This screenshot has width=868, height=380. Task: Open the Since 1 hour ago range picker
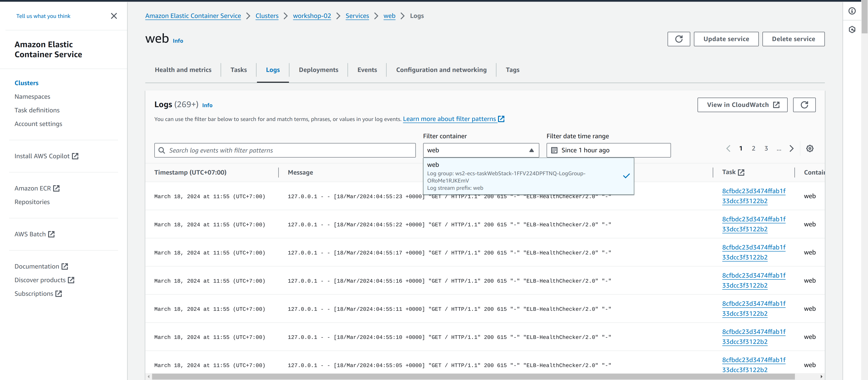[x=608, y=150]
